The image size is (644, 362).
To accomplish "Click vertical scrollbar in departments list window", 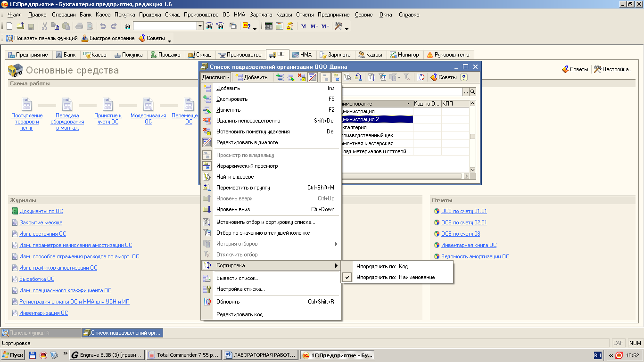I will pos(472,137).
